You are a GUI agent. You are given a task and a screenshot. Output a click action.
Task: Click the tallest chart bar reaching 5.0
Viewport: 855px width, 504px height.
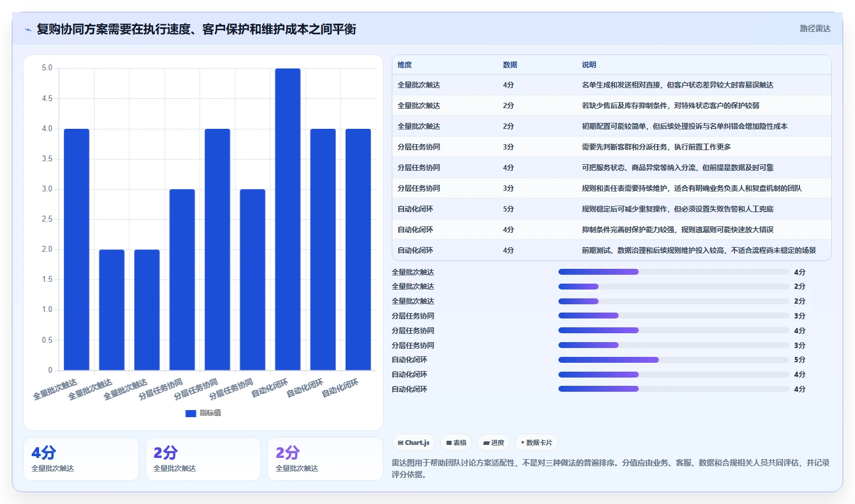point(288,219)
